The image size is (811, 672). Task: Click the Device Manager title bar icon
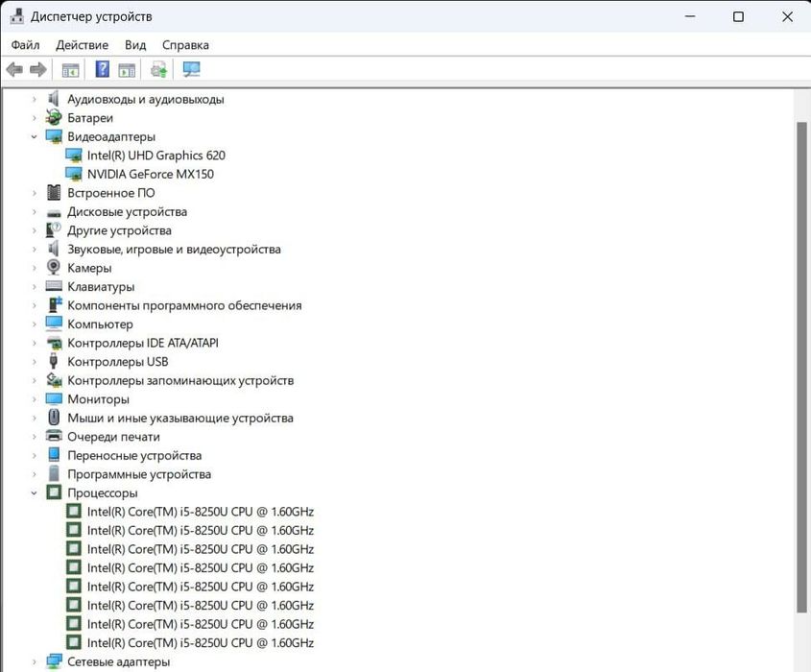coord(17,16)
